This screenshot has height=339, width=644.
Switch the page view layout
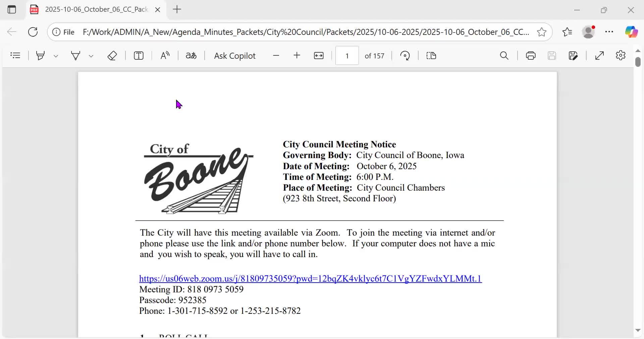click(x=431, y=56)
